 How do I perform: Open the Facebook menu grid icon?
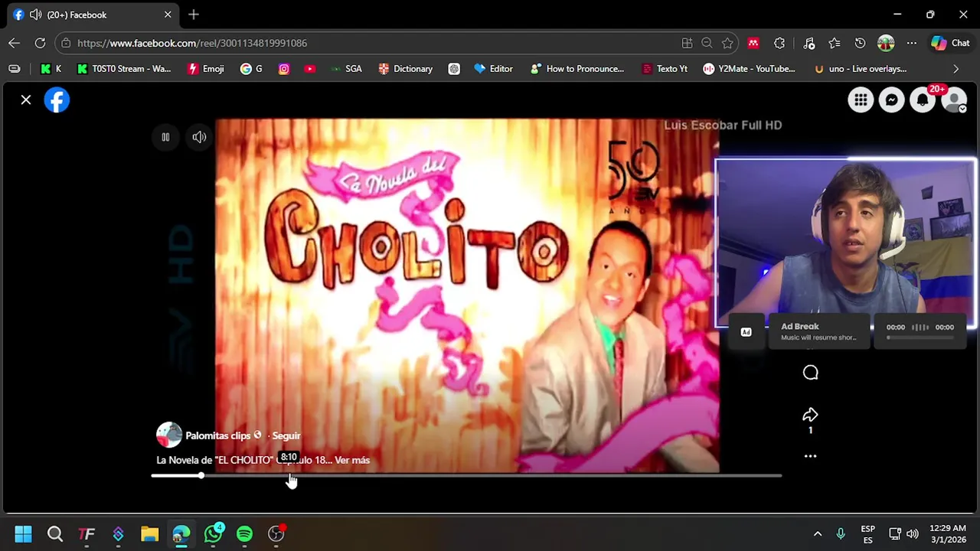click(861, 100)
